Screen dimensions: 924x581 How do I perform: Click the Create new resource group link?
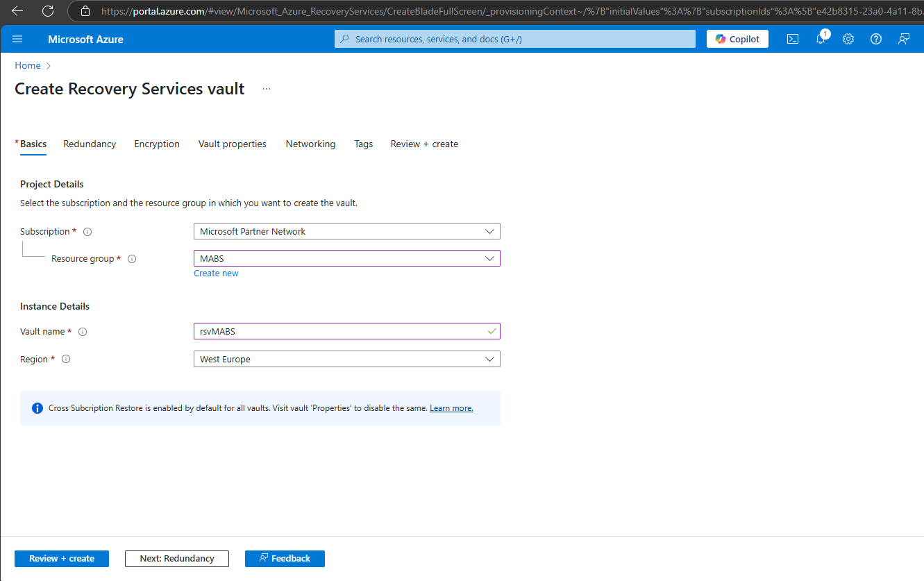[216, 273]
